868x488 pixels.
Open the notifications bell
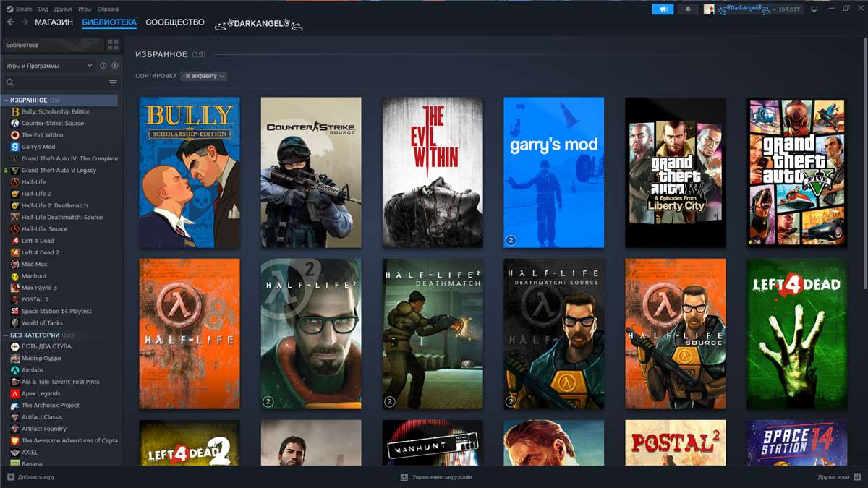pyautogui.click(x=687, y=9)
